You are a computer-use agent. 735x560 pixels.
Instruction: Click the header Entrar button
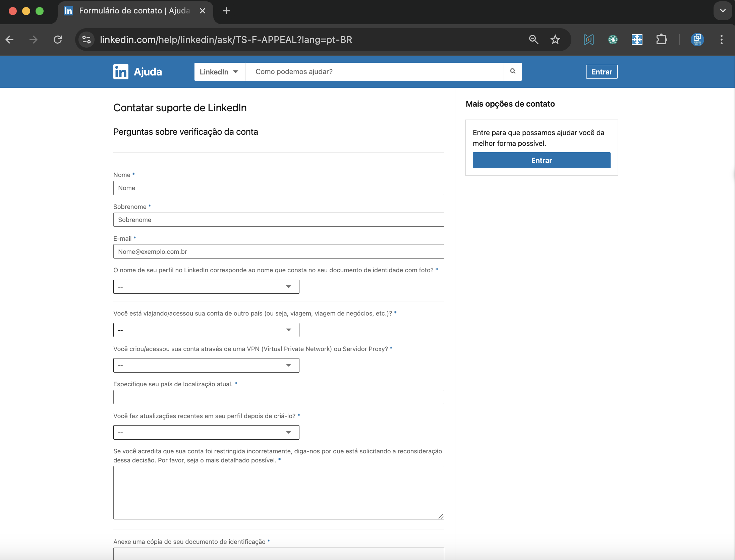tap(602, 72)
